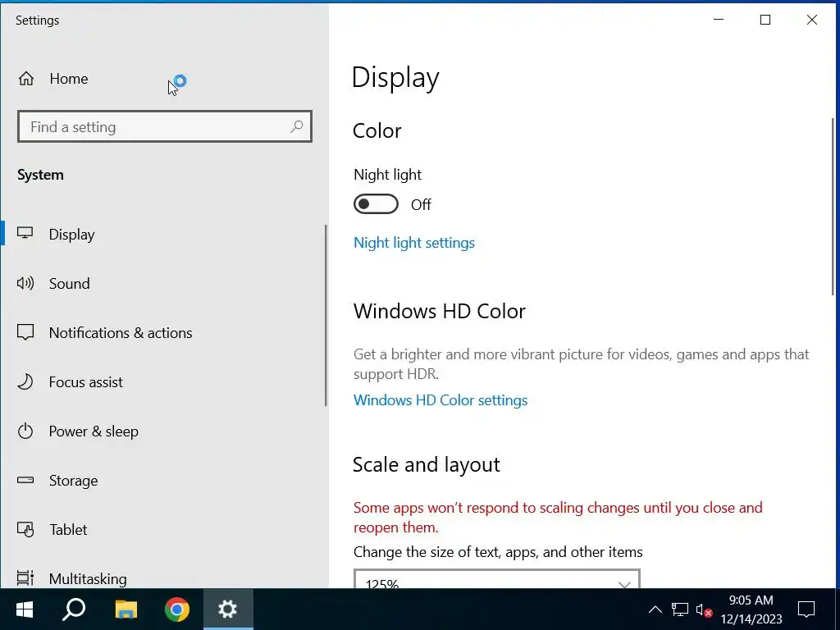The width and height of the screenshot is (840, 630).
Task: Click the 'Scale and layout' heading
Action: pos(426,464)
